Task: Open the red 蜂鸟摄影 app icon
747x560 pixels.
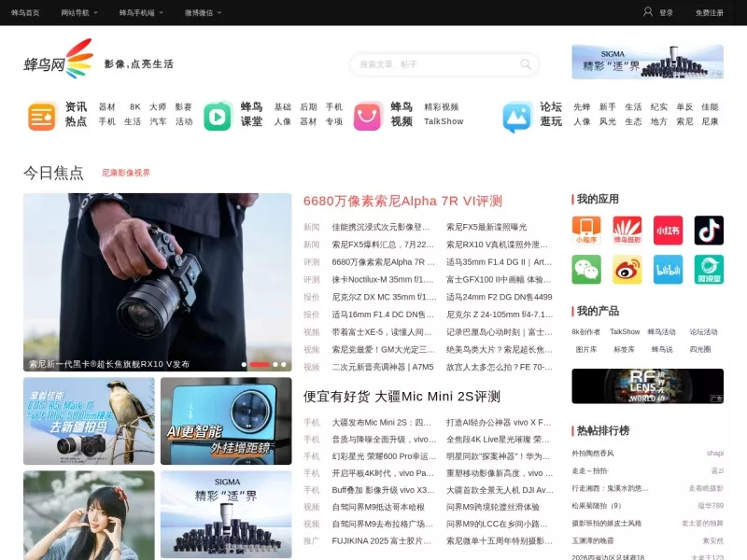Action: pos(627,231)
